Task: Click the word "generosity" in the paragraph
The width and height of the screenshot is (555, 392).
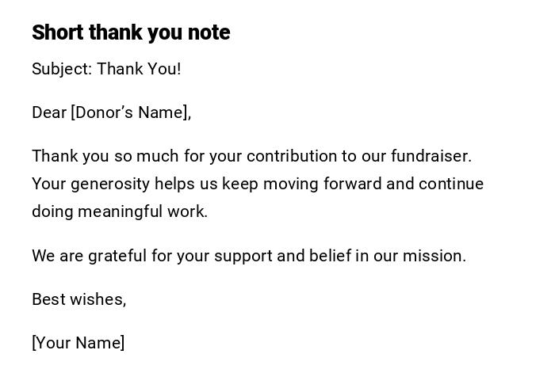Action: pyautogui.click(x=110, y=184)
